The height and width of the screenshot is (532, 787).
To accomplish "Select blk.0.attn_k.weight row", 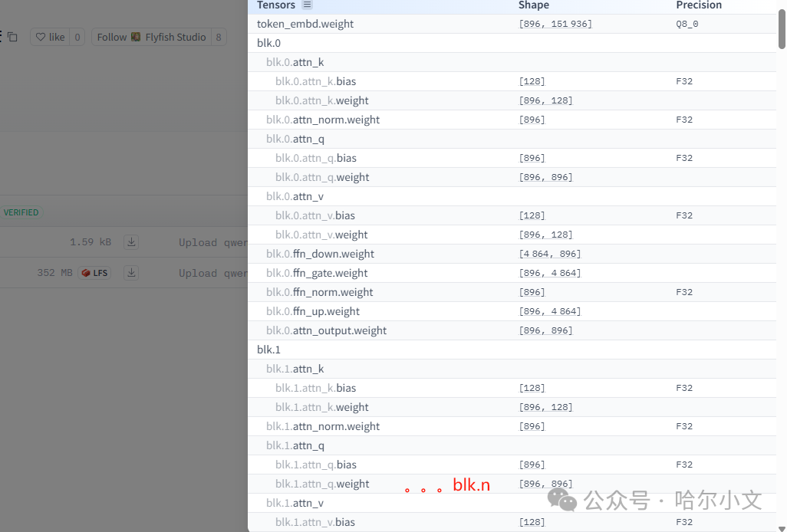I will 512,100.
